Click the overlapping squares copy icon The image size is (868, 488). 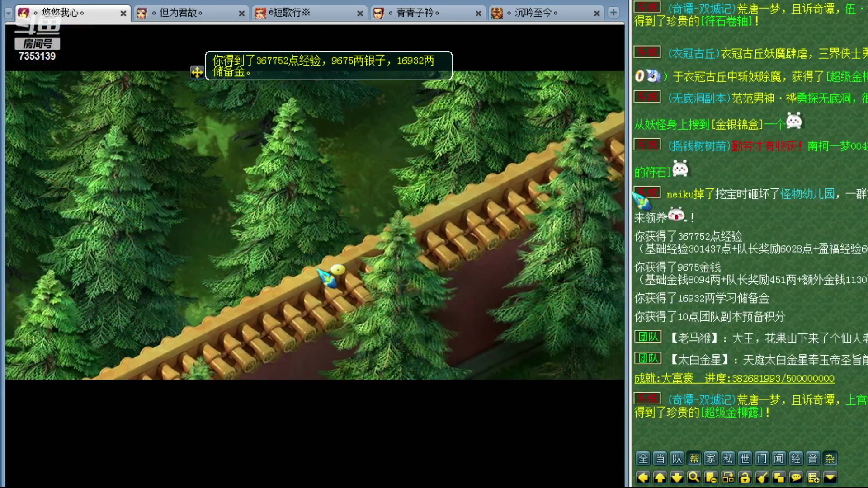[x=779, y=478]
